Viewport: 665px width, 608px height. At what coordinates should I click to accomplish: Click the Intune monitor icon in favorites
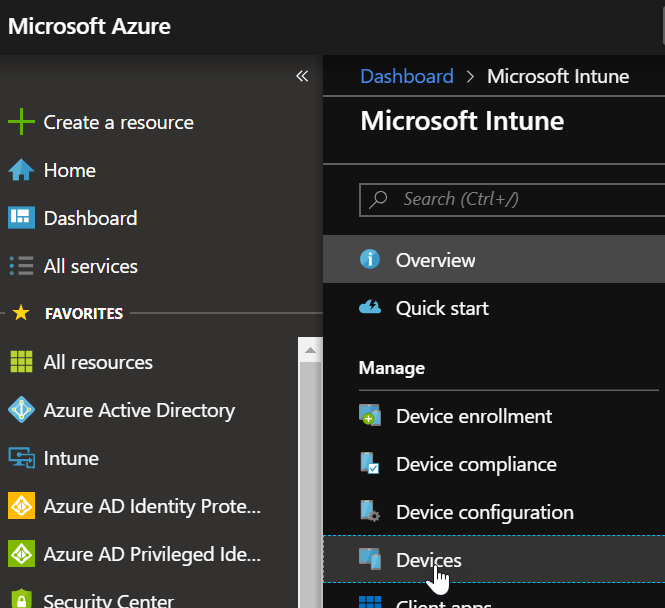(21, 458)
